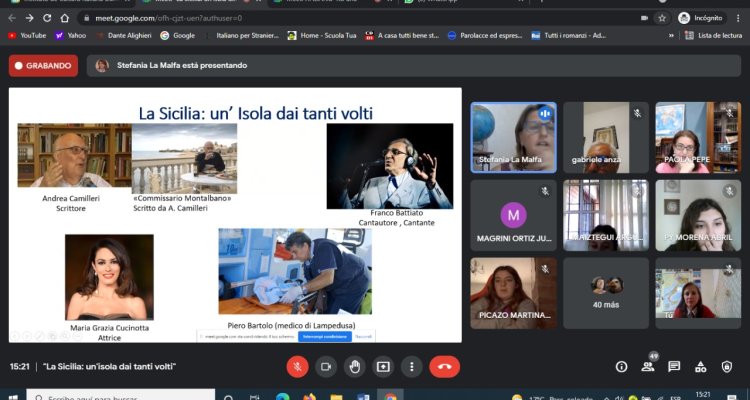Open the YouTube bookmark
The width and height of the screenshot is (750, 400).
pyautogui.click(x=27, y=35)
